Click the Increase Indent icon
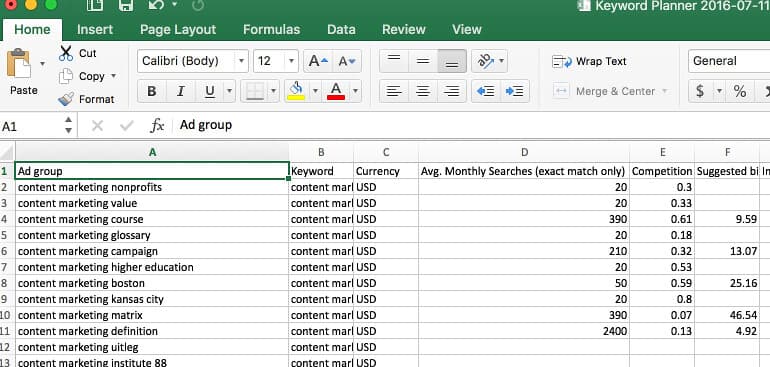The width and height of the screenshot is (770, 367). (515, 91)
